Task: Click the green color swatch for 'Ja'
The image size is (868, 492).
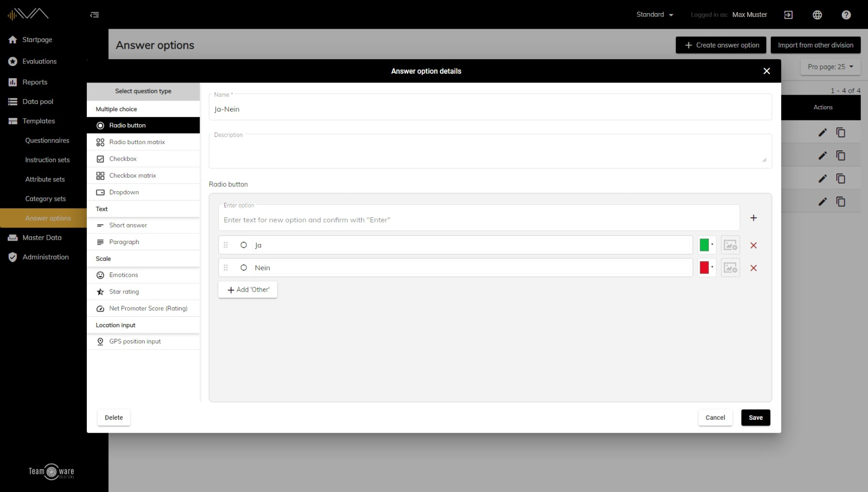Action: pos(704,245)
